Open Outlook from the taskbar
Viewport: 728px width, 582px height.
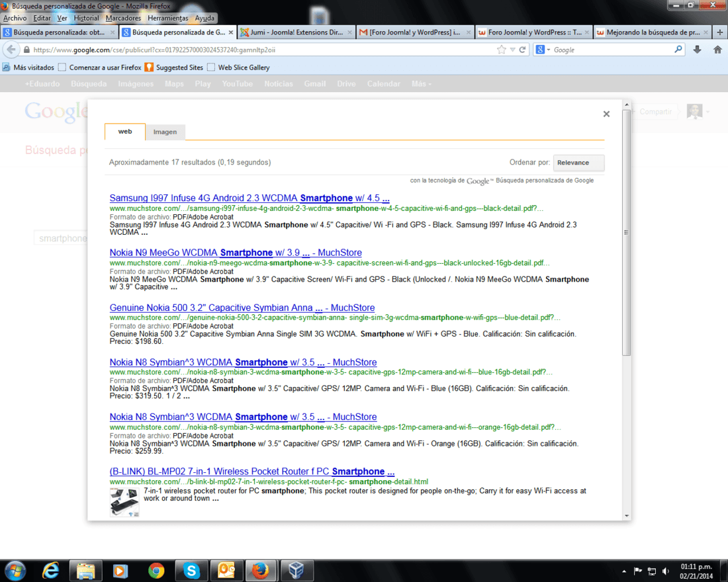click(226, 570)
